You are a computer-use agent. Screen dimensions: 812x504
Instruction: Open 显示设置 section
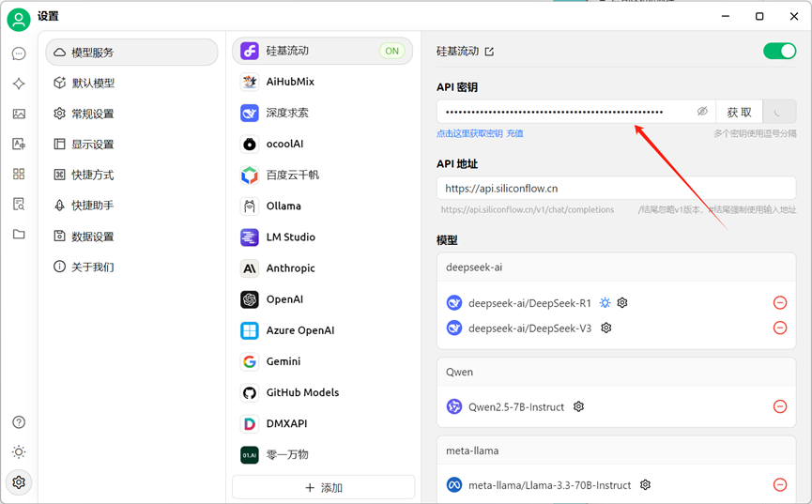(x=131, y=144)
